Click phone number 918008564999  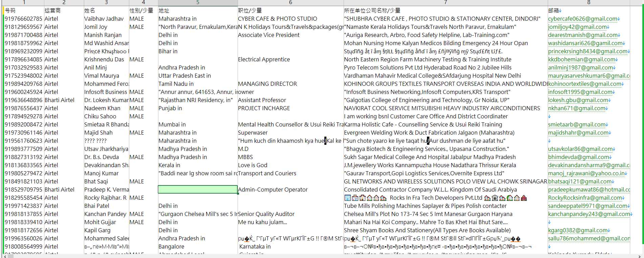click(24, 246)
